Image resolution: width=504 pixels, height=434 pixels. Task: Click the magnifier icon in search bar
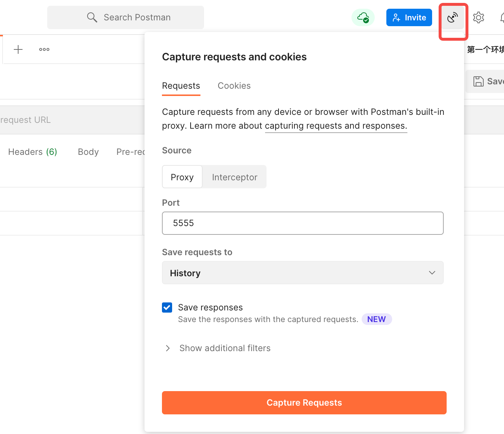(x=92, y=17)
